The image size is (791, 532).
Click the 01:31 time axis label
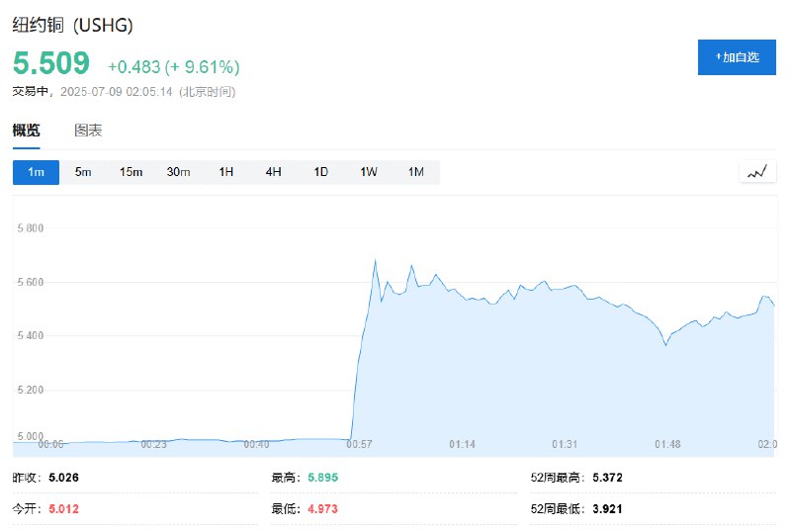point(565,444)
